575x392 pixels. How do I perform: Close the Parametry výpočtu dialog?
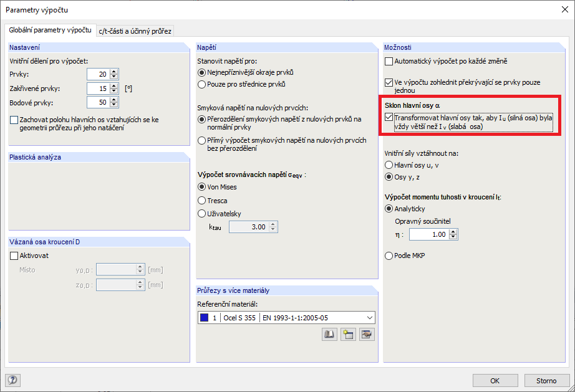click(565, 9)
